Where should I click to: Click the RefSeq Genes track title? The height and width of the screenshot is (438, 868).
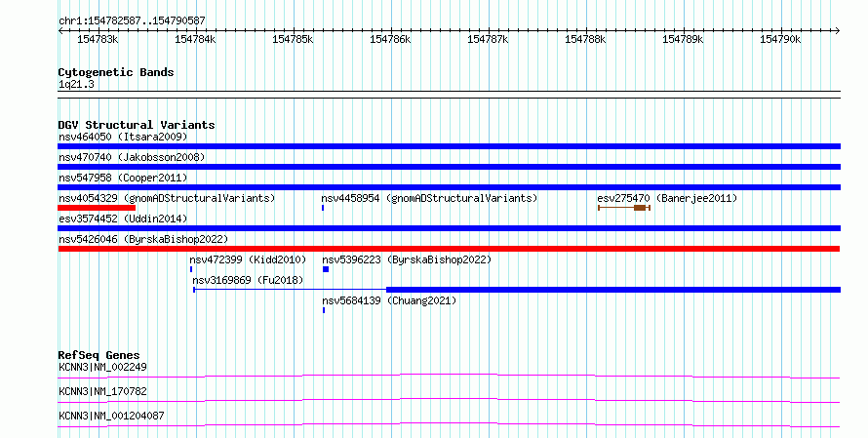coord(99,355)
